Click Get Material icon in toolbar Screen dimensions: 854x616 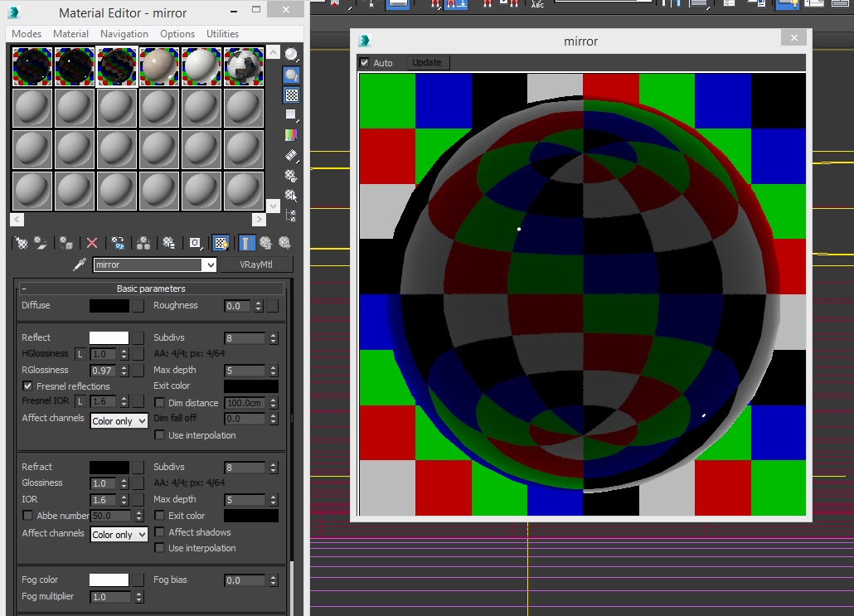(x=22, y=243)
